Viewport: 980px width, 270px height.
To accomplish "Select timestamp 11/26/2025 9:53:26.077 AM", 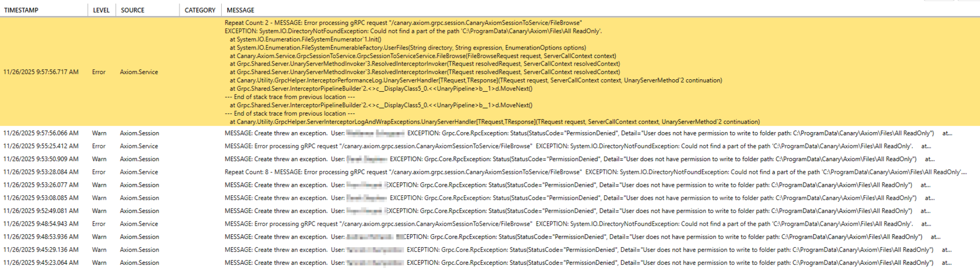I will coord(41,185).
